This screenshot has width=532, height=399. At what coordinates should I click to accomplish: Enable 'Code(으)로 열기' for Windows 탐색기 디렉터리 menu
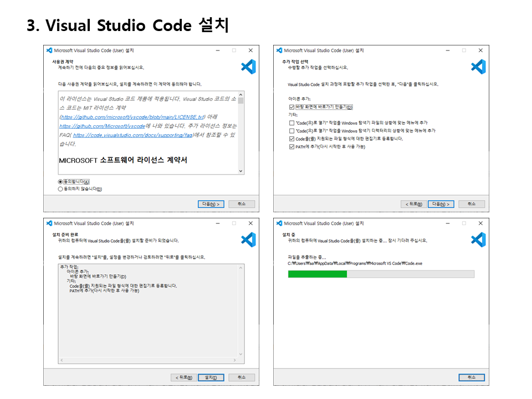(x=292, y=131)
